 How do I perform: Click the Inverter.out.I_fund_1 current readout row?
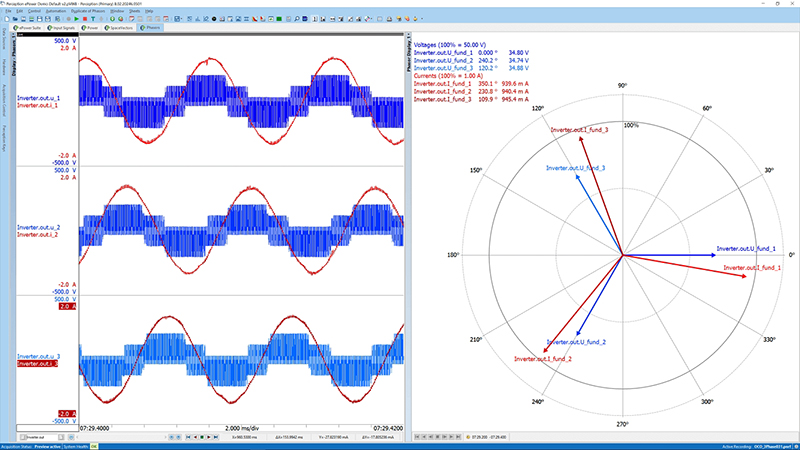click(x=471, y=84)
